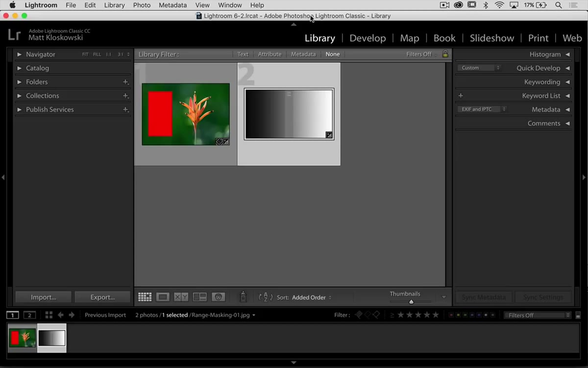
Task: Click develop adjustments badge on flower thumbnail
Action: click(x=226, y=142)
